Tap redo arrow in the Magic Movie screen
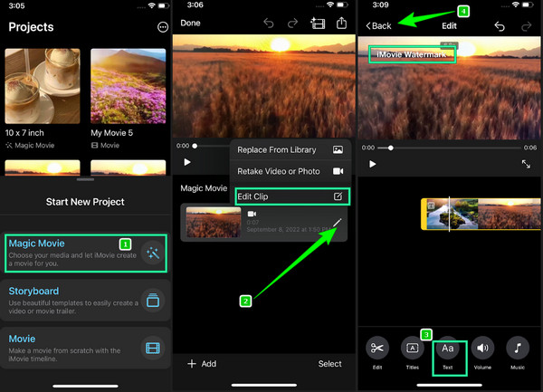 (x=292, y=24)
